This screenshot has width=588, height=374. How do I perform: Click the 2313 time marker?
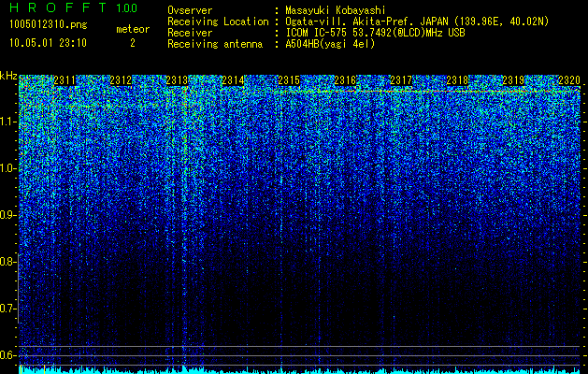click(177, 80)
